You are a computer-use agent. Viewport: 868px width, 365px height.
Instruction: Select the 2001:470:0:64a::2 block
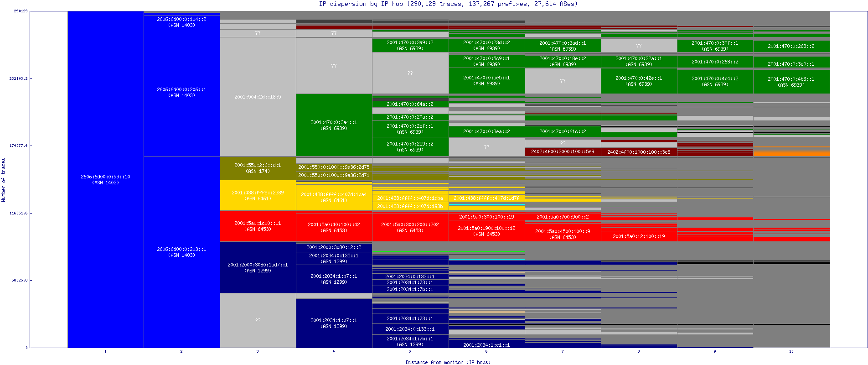pyautogui.click(x=410, y=104)
